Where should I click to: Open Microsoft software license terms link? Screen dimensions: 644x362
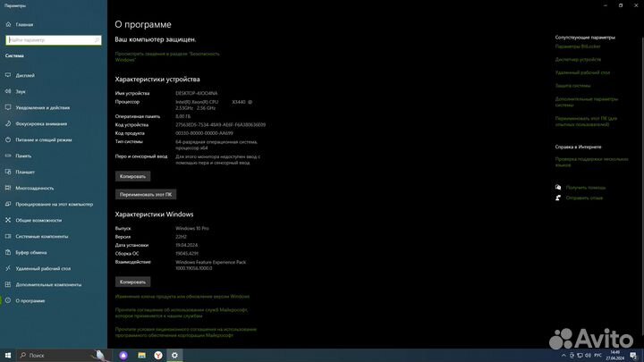pyautogui.click(x=186, y=332)
